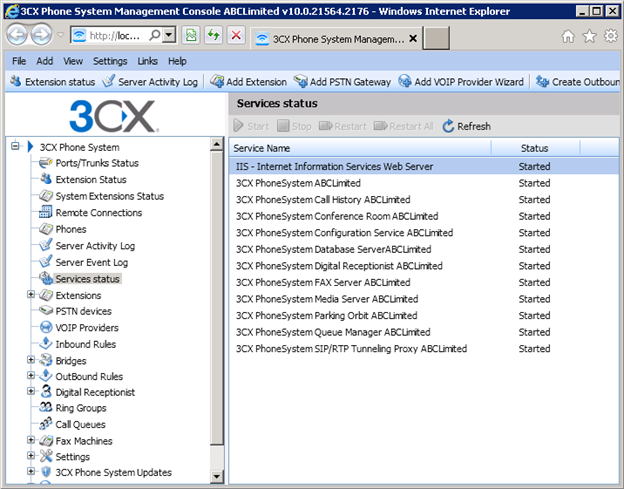Image resolution: width=624 pixels, height=489 pixels.
Task: Select PSTN devices icon in tree
Action: pyautogui.click(x=46, y=310)
